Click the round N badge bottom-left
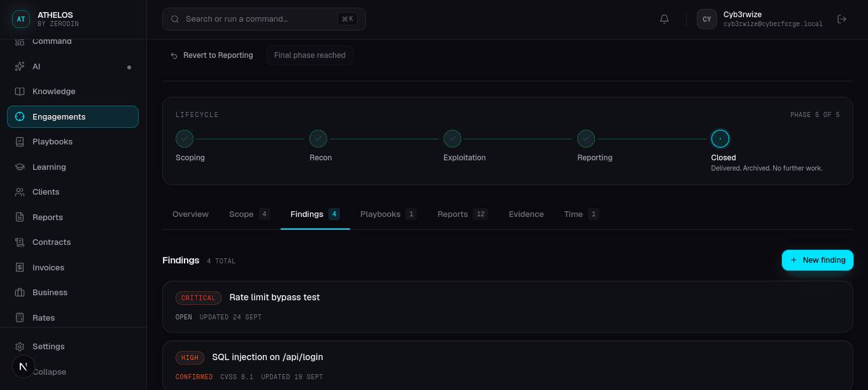868x390 pixels. (24, 366)
